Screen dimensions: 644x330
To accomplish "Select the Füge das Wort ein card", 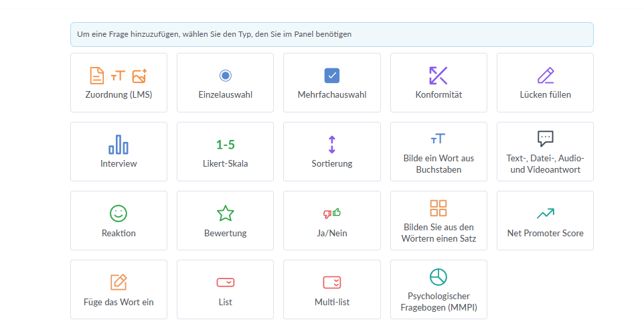I will 118,289.
